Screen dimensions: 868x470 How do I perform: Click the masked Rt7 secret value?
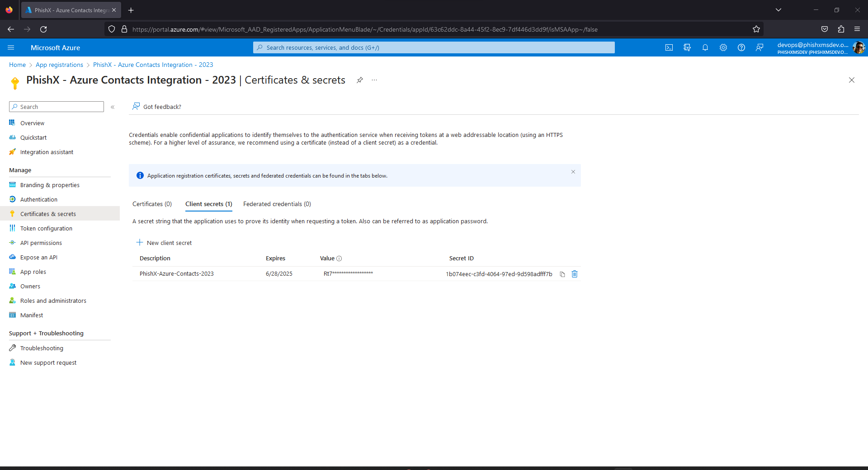click(x=348, y=273)
